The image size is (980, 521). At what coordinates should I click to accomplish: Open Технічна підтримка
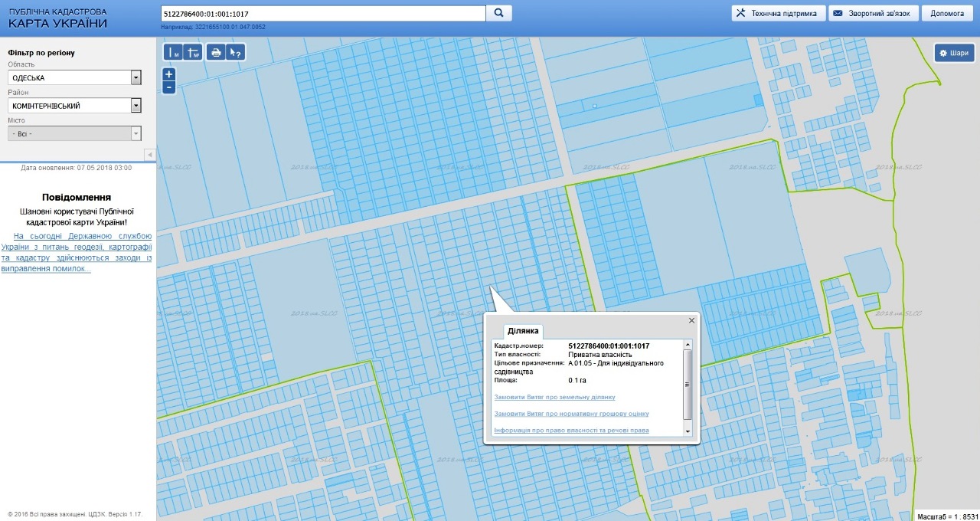(778, 14)
